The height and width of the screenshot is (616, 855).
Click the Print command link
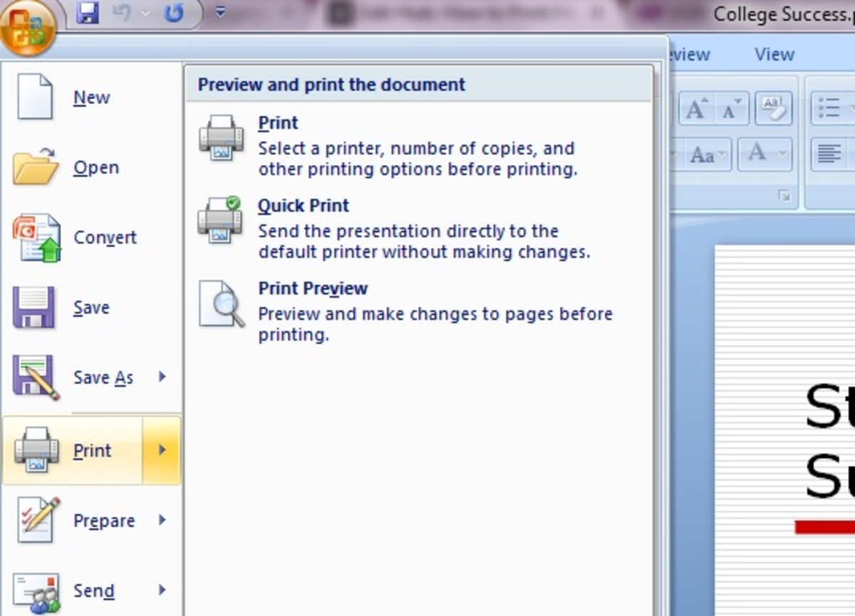click(x=277, y=122)
